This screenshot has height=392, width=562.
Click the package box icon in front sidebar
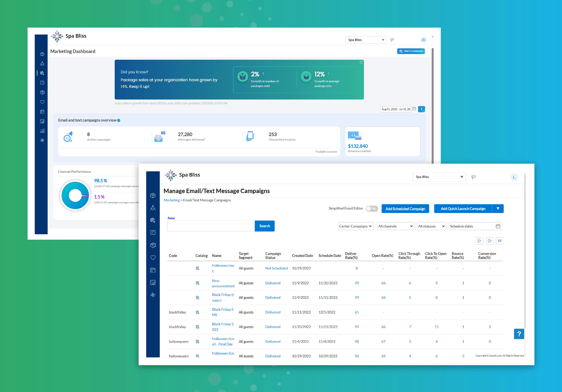153,245
